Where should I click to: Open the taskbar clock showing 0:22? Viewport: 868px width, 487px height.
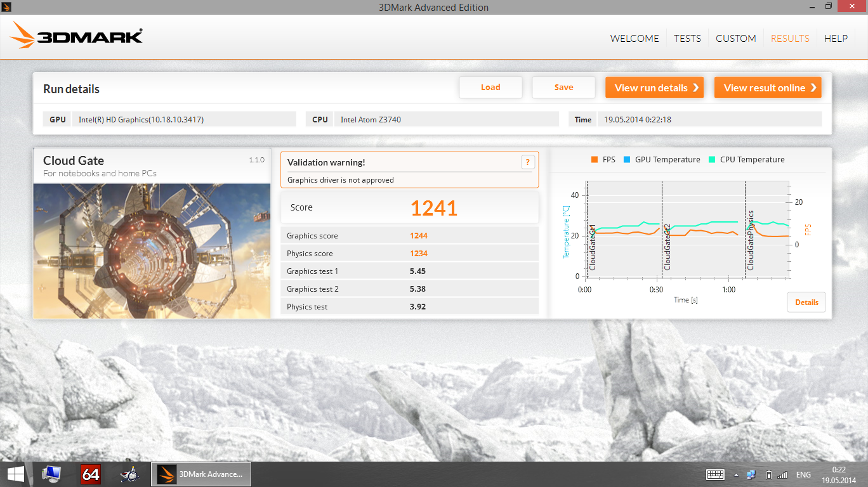point(839,474)
